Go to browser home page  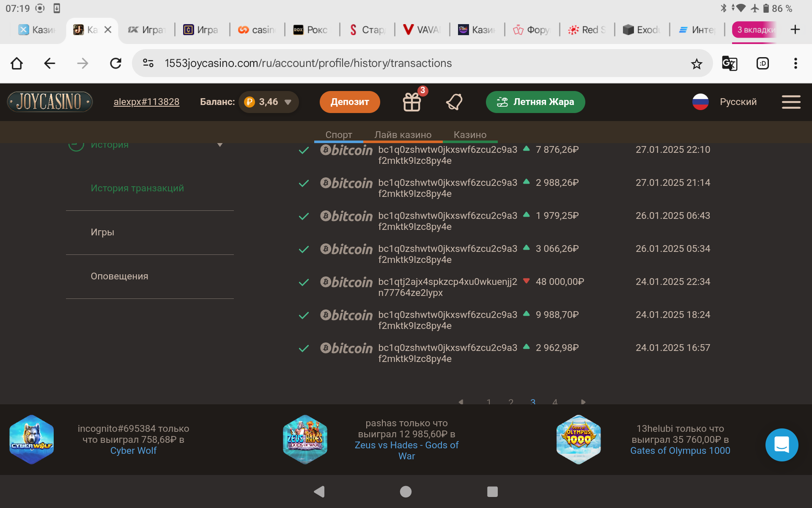17,63
